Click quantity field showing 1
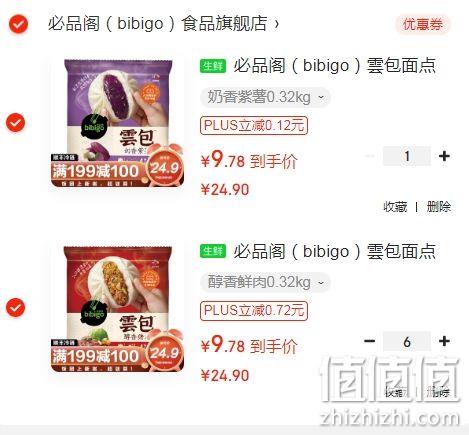This screenshot has width=469, height=435. [x=407, y=156]
